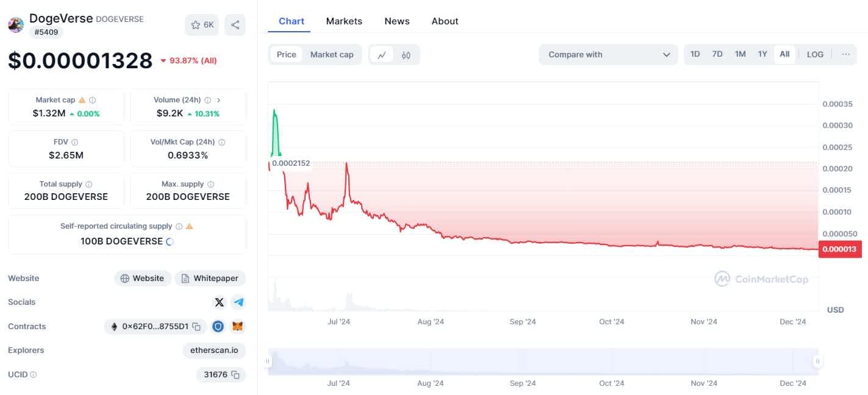
Task: Toggle the watchlist star for DogeVerse
Action: [195, 24]
